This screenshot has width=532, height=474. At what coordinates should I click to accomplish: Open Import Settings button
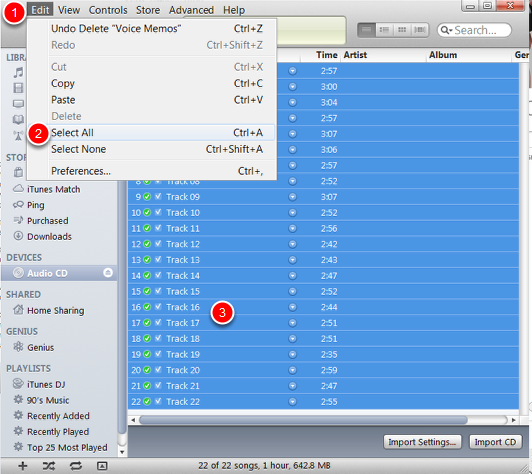point(422,442)
